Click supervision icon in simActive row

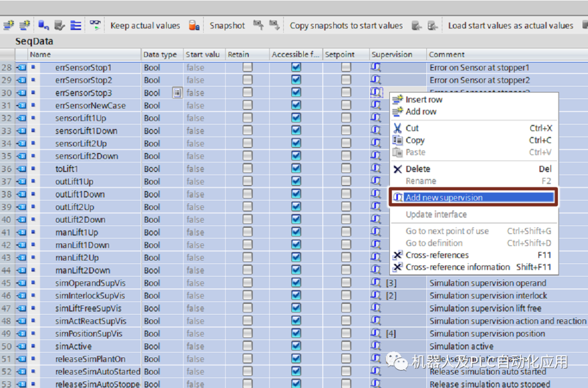click(x=376, y=346)
